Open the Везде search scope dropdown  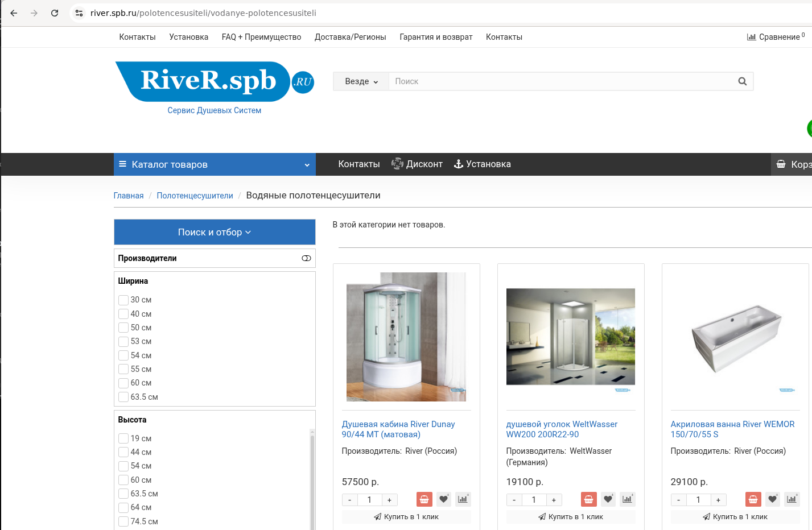click(361, 81)
